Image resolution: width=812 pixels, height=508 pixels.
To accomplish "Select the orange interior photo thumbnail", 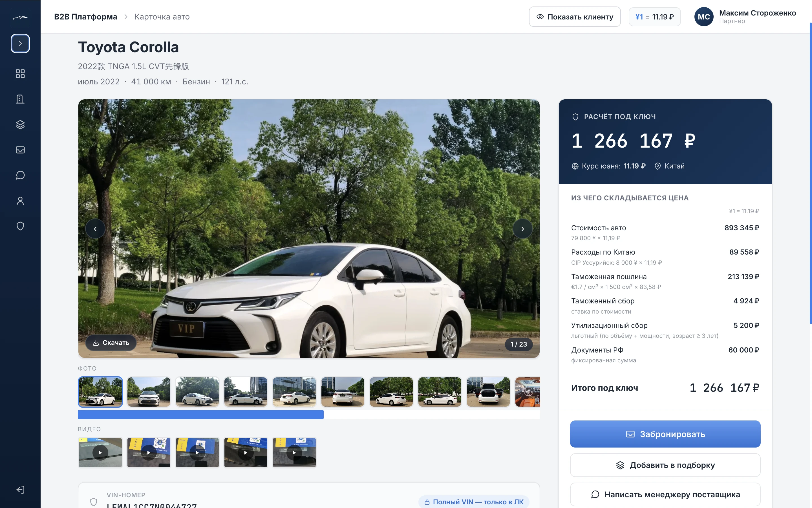I will click(x=528, y=392).
